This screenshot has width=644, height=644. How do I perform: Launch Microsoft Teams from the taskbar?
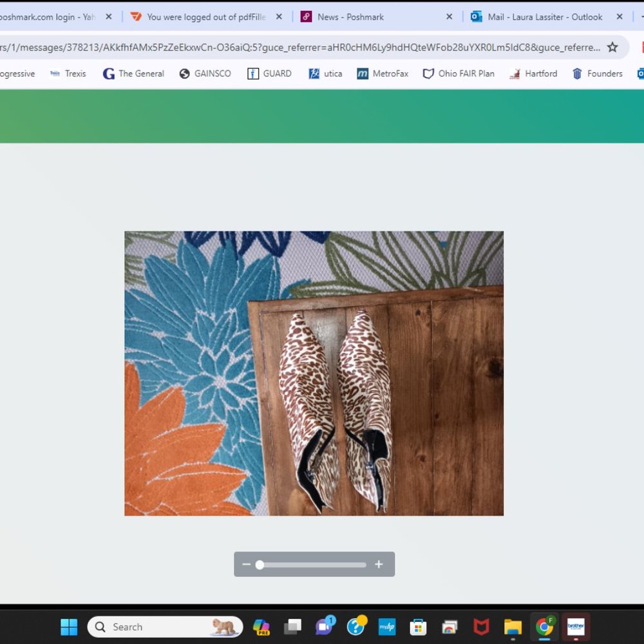(x=324, y=626)
